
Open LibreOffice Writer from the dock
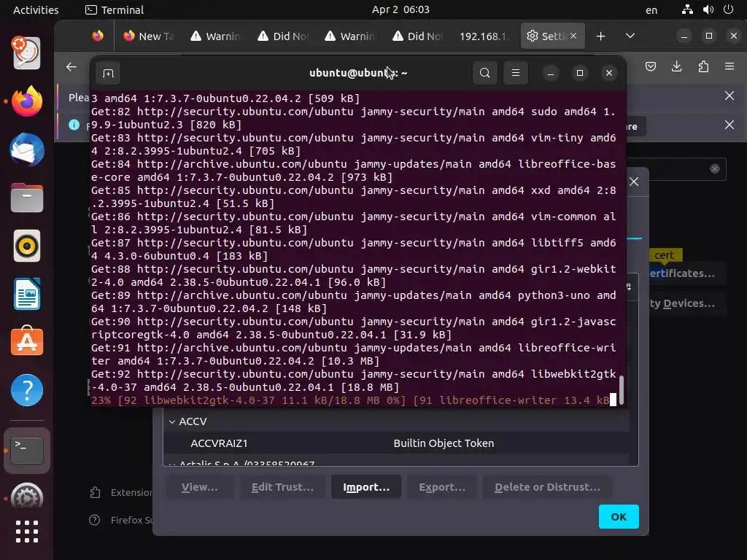tap(27, 295)
